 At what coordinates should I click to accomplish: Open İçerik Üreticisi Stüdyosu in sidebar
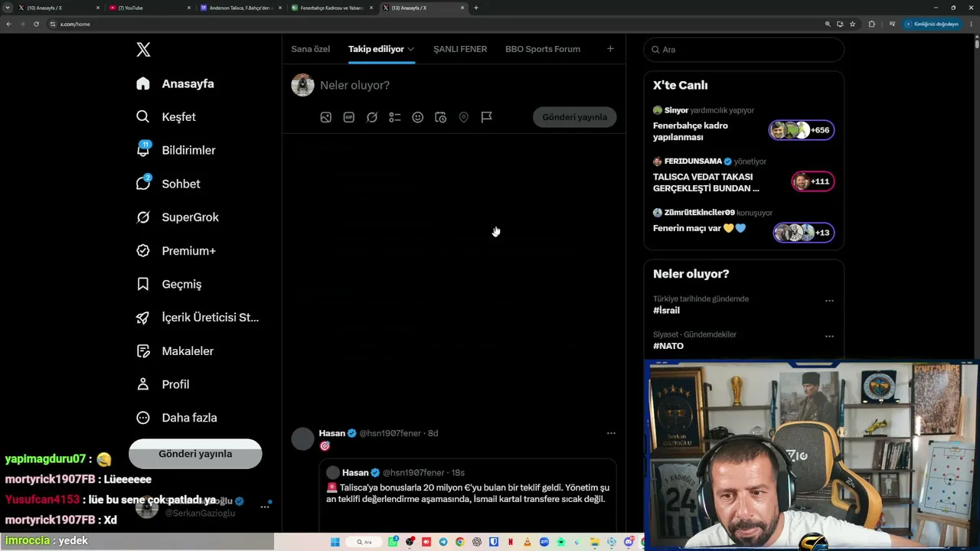point(197,318)
